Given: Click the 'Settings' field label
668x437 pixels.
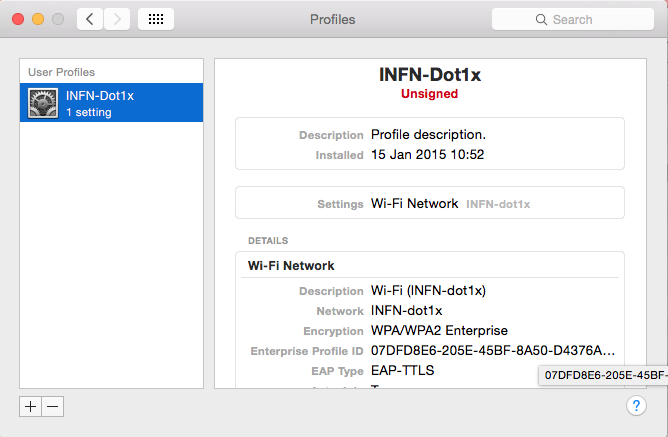Looking at the screenshot, I should (x=340, y=204).
